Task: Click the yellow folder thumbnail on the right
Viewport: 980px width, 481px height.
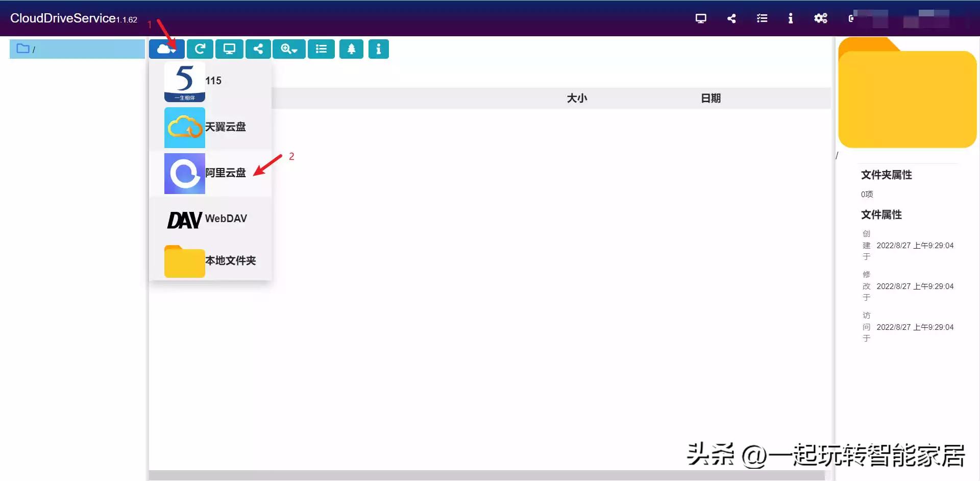Action: [908, 94]
